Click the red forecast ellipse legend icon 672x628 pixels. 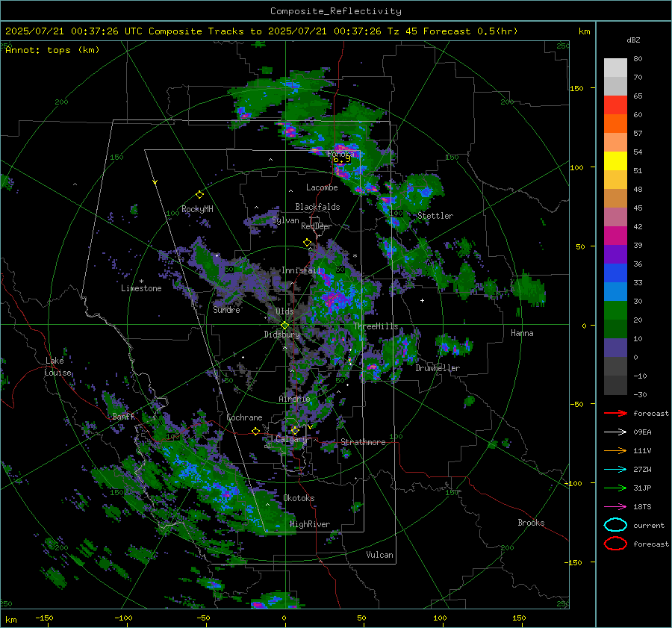615,544
